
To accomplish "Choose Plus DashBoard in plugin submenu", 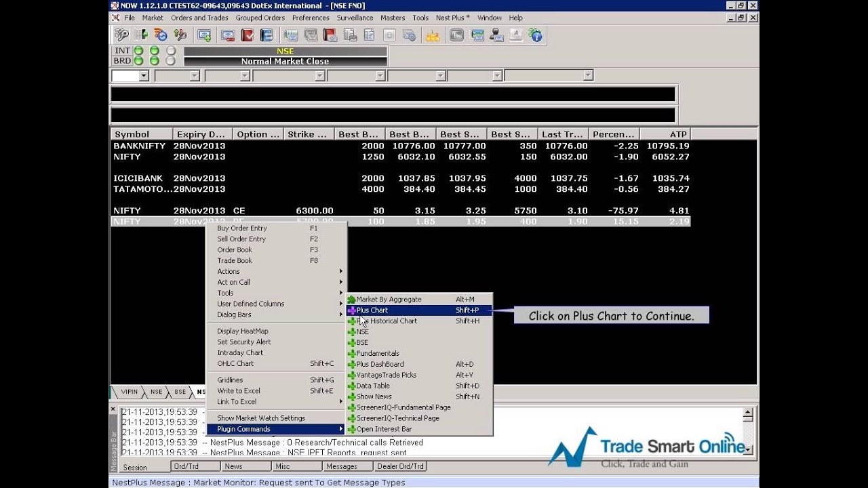I will tap(418, 365).
